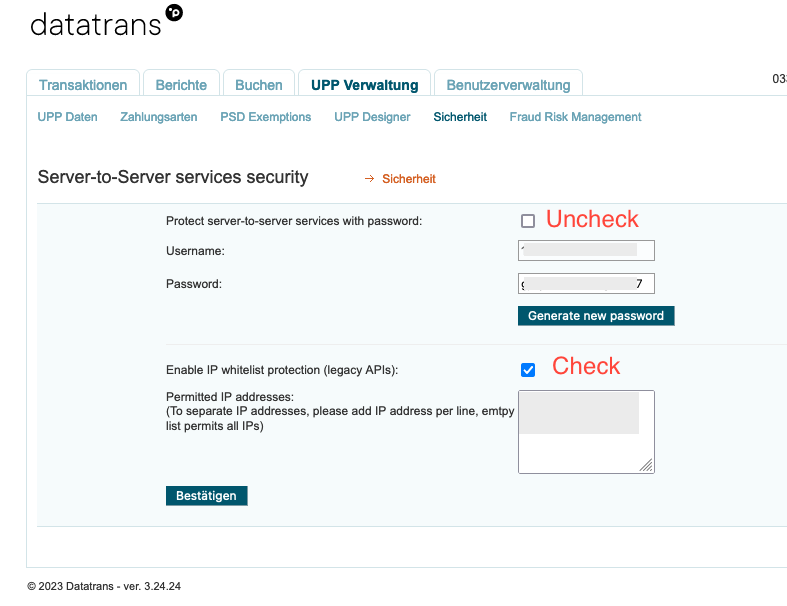Open Fraud Risk Management section
Screen dimensions: 787x606
(575, 117)
